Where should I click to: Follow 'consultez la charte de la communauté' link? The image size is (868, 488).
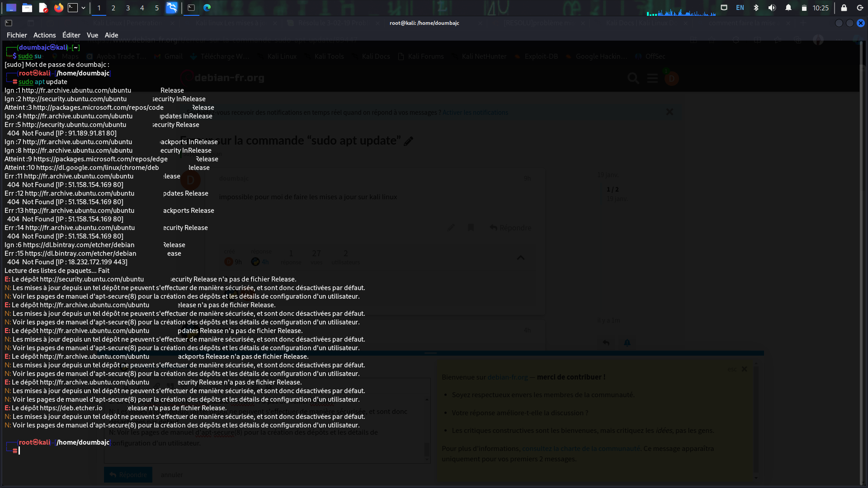tap(581, 449)
